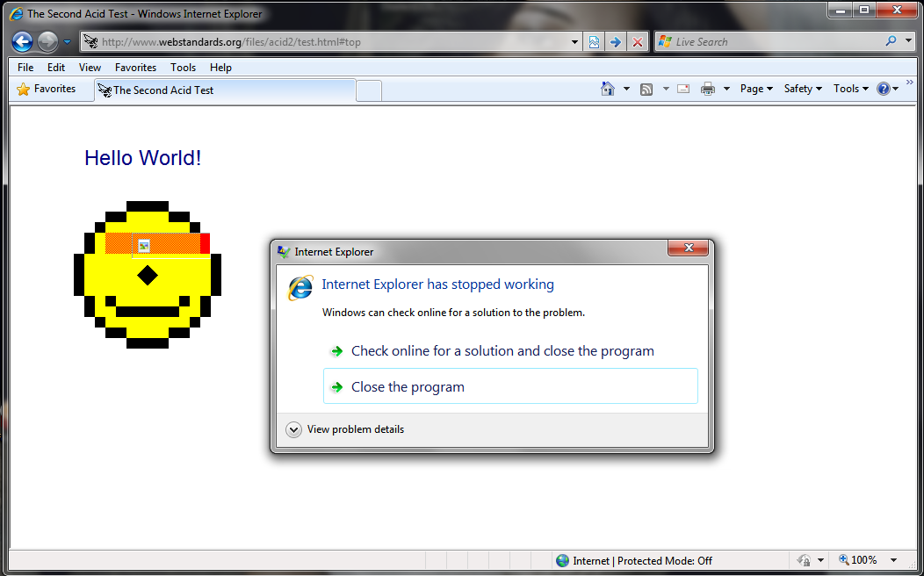This screenshot has height=576, width=924.
Task: Open the recent pages dropdown arrow
Action: (67, 42)
